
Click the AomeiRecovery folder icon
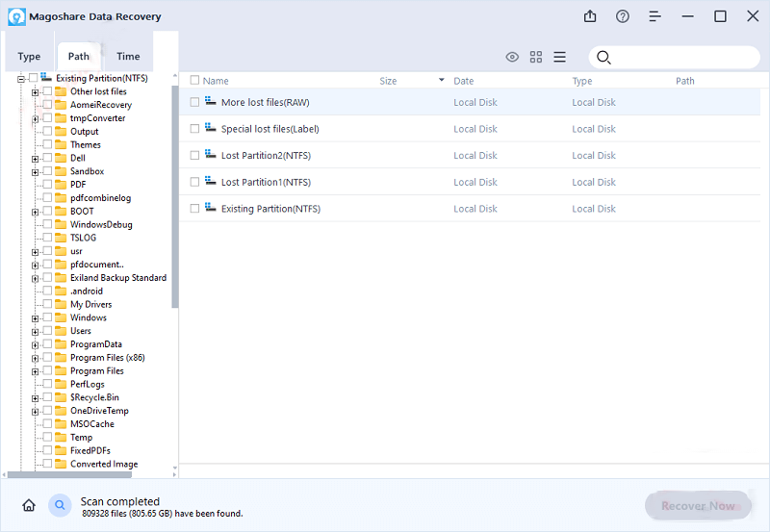point(61,105)
